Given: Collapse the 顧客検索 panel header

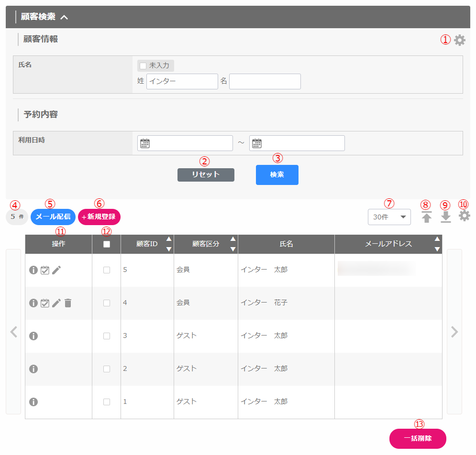Looking at the screenshot, I should click(x=64, y=17).
